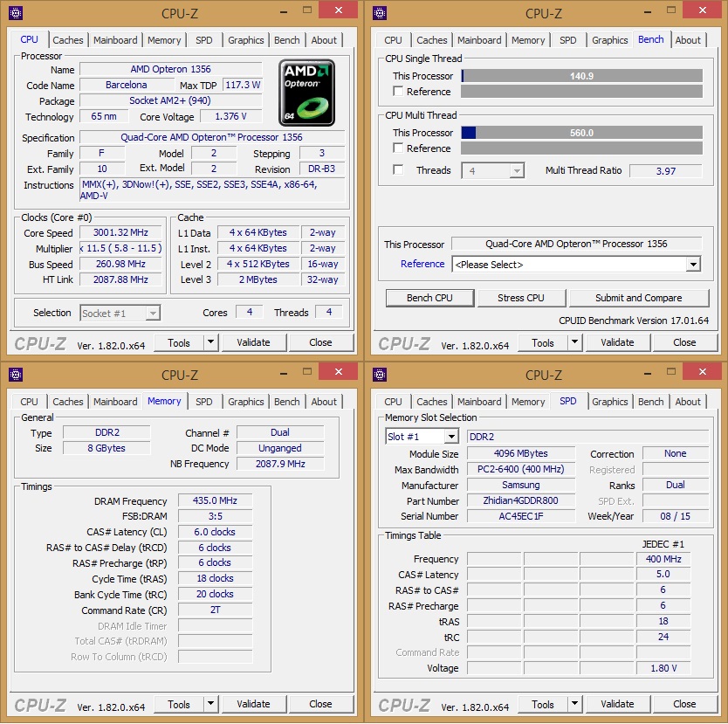Click Validate in the CPU tab window
Image resolution: width=728 pixels, height=724 pixels.
(253, 342)
